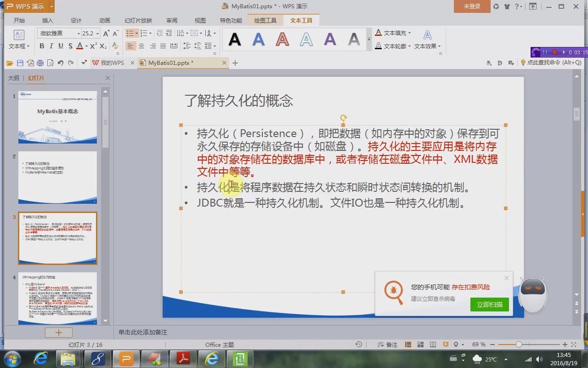Apply strikethrough formatting

(70, 46)
